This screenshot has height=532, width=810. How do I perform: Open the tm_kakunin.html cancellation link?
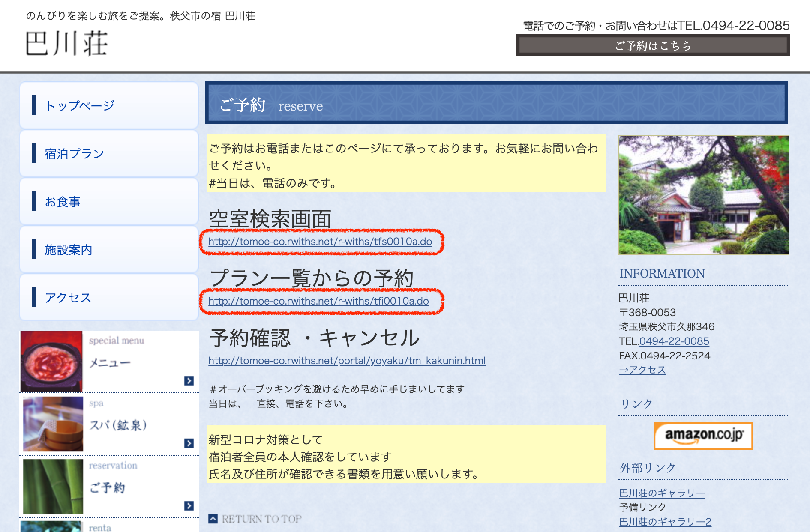pyautogui.click(x=347, y=361)
